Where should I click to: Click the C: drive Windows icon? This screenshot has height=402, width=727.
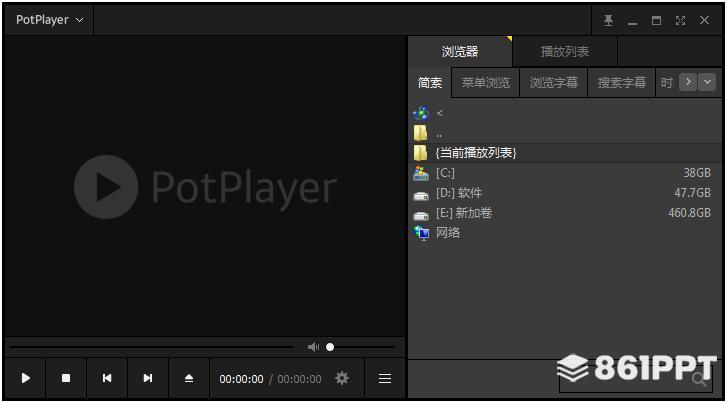point(421,173)
